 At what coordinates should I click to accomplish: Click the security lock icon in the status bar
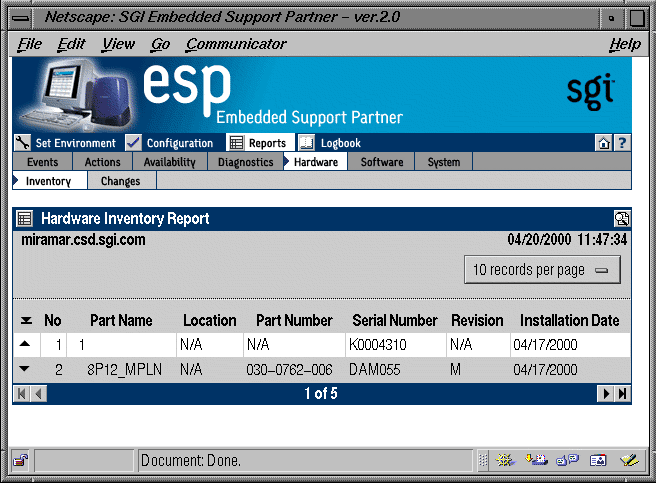20,460
